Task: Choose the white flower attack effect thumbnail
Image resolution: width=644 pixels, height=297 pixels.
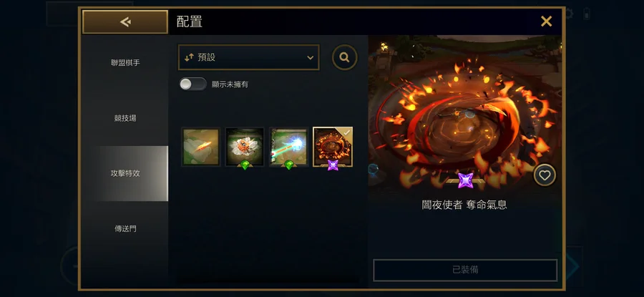Action: (245, 147)
